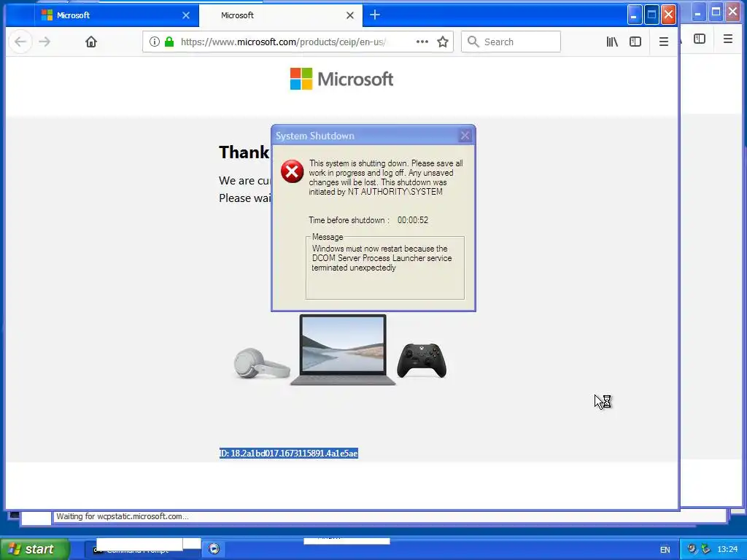Open the Windows XP start button
747x560 pixels.
click(x=35, y=549)
